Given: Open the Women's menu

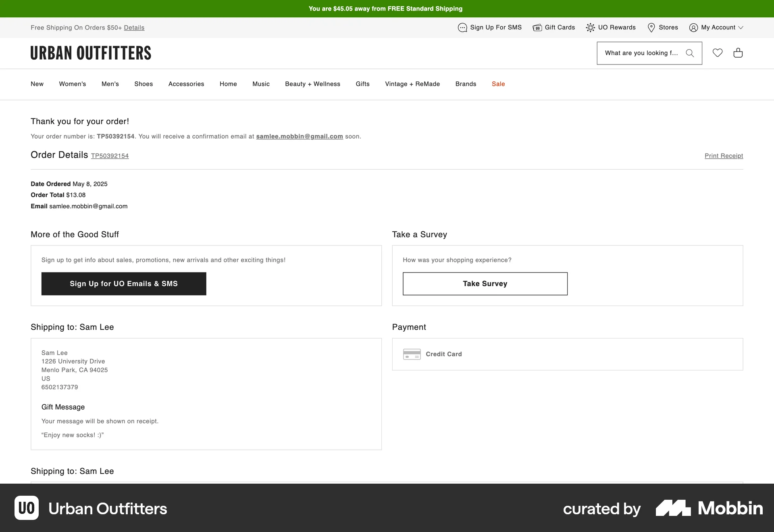Looking at the screenshot, I should pos(73,84).
